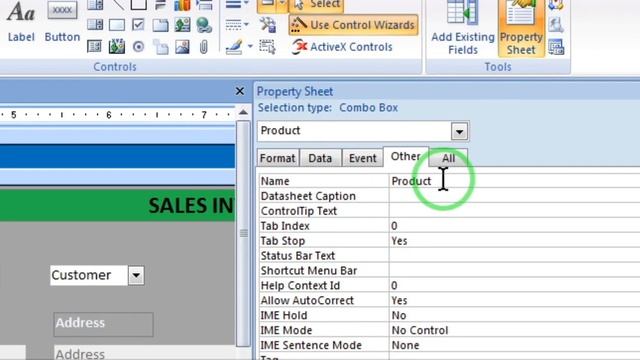This screenshot has width=640, height=360.
Task: Select the Bound Object Frame icon
Action: click(117, 47)
